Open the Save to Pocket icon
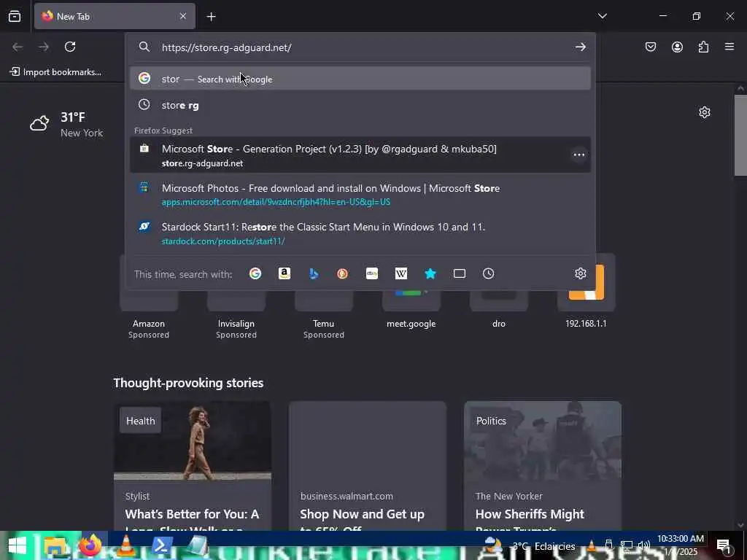 click(651, 47)
